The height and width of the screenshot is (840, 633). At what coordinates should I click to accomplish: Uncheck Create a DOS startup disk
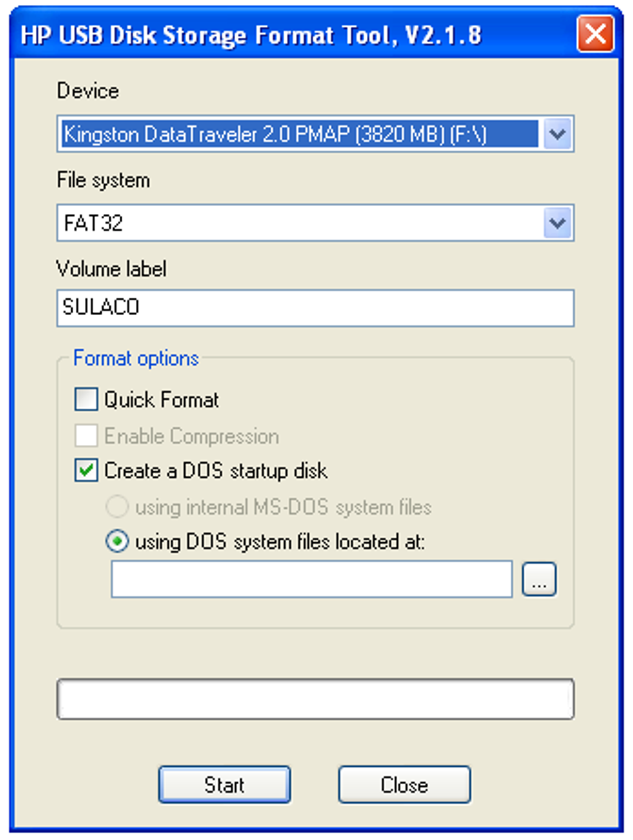86,470
